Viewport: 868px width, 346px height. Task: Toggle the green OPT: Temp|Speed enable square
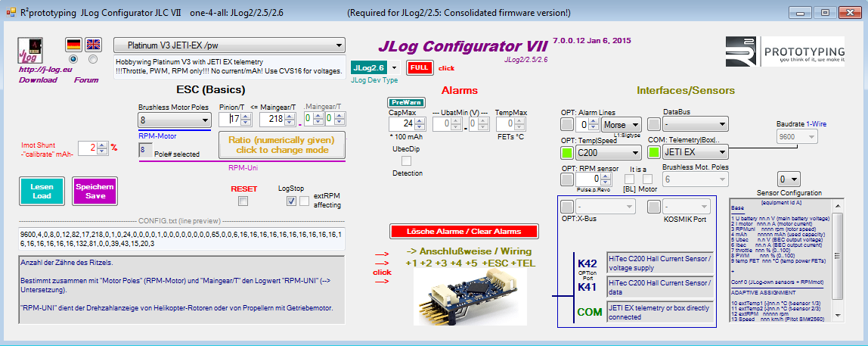click(566, 152)
